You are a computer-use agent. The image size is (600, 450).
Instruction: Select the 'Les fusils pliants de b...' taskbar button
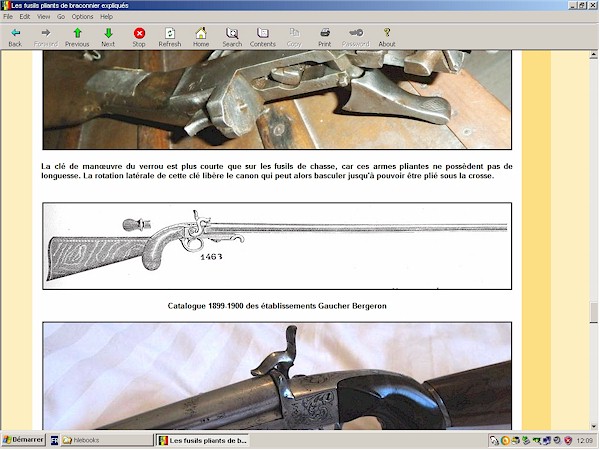click(x=202, y=440)
